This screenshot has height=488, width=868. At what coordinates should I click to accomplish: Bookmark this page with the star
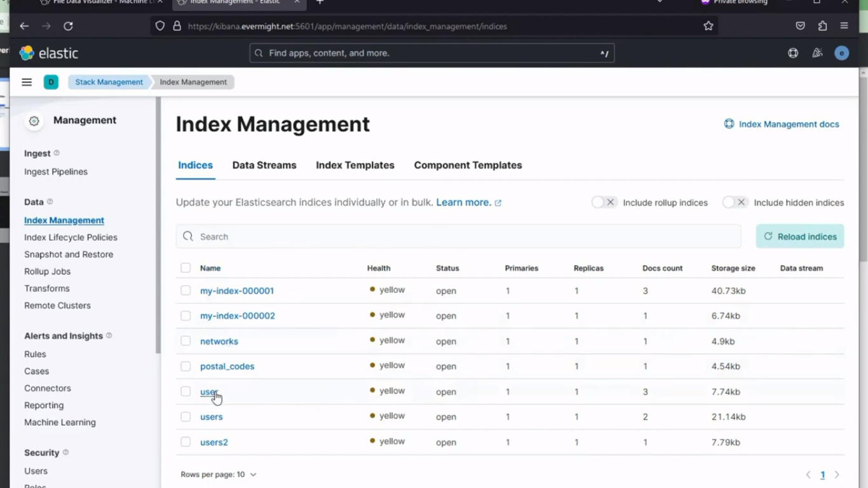pos(709,26)
